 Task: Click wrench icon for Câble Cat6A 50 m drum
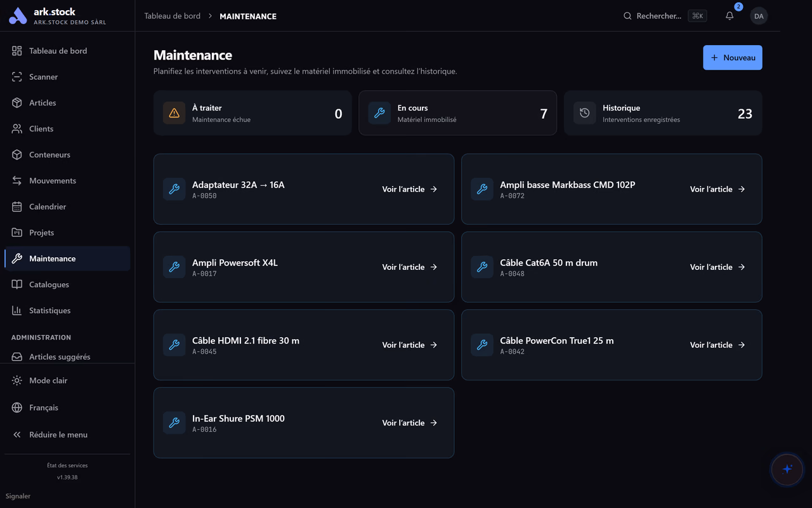coord(482,267)
